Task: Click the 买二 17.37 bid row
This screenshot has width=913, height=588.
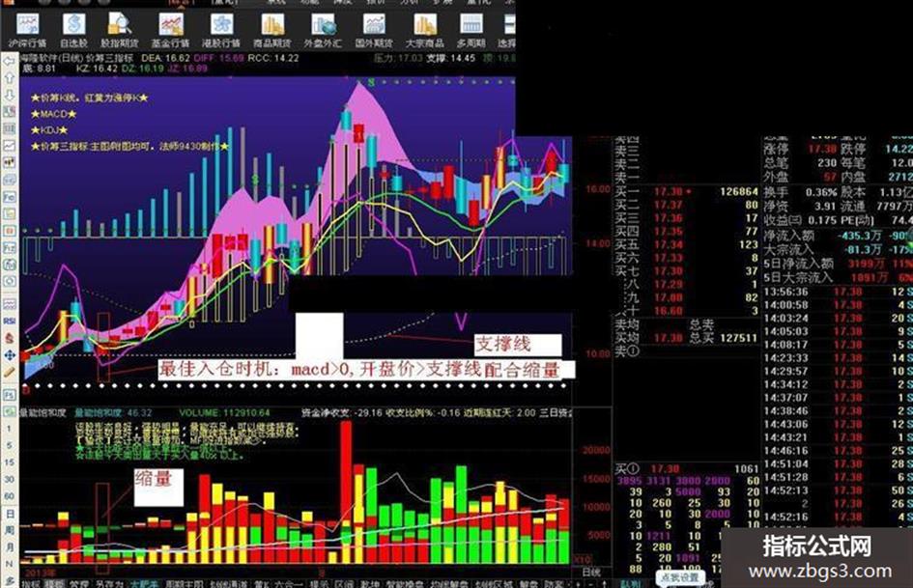Action: (x=687, y=205)
